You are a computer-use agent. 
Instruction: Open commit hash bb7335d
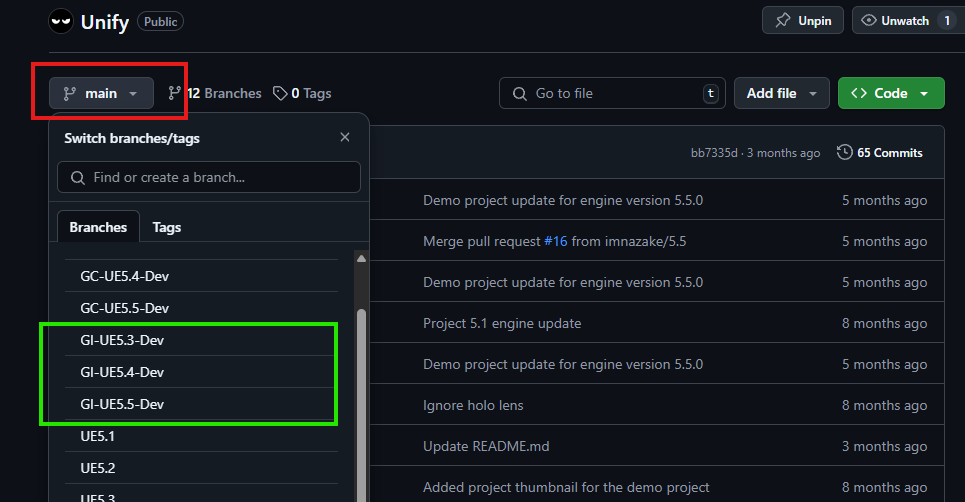714,153
